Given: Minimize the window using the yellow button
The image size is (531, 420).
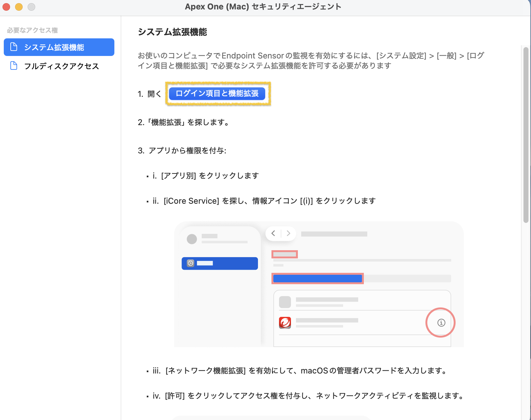Looking at the screenshot, I should click(x=19, y=7).
